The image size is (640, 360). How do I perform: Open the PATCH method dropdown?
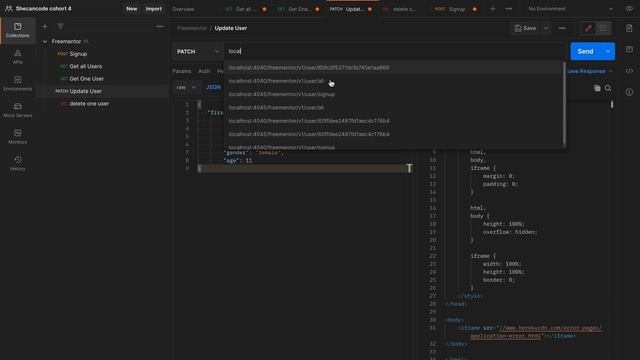click(x=198, y=51)
